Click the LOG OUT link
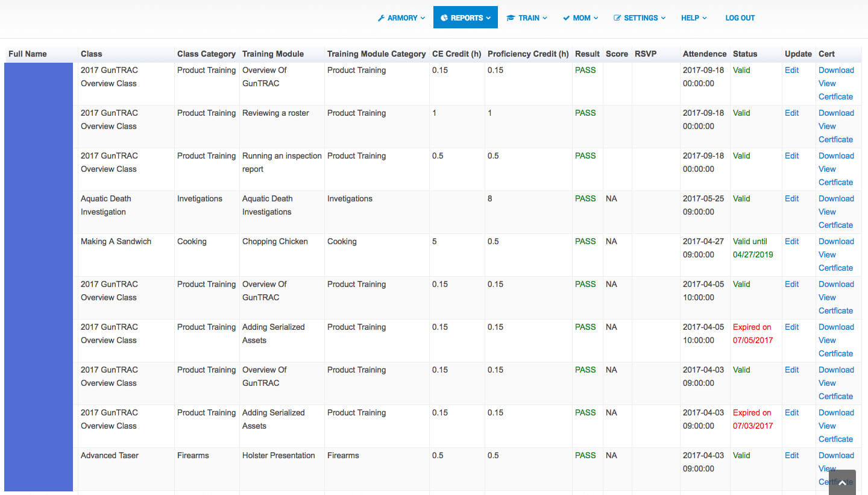868x495 pixels. point(740,17)
